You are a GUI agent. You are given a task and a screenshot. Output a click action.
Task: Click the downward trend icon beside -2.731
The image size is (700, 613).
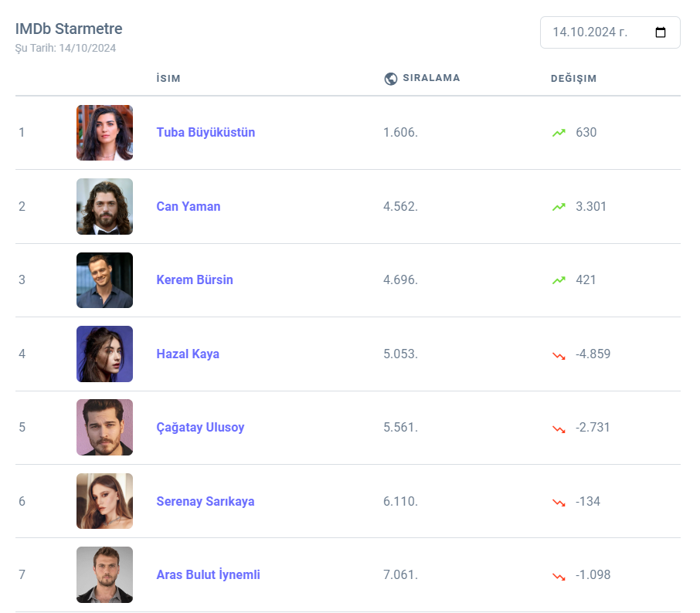coord(559,428)
